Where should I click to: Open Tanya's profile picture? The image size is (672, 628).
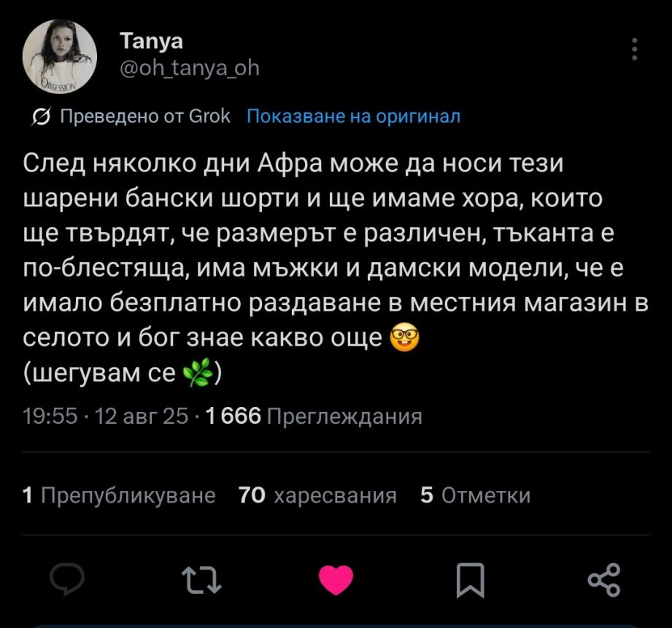click(60, 56)
